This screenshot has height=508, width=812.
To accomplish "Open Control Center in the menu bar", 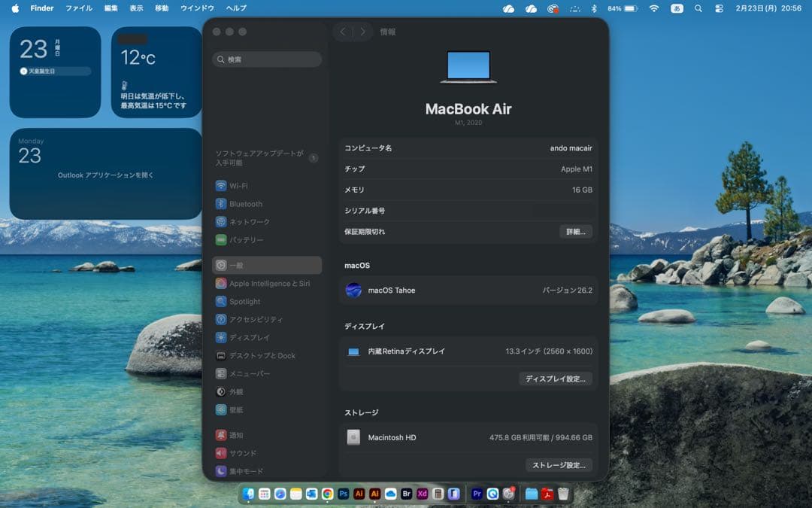I will (720, 8).
